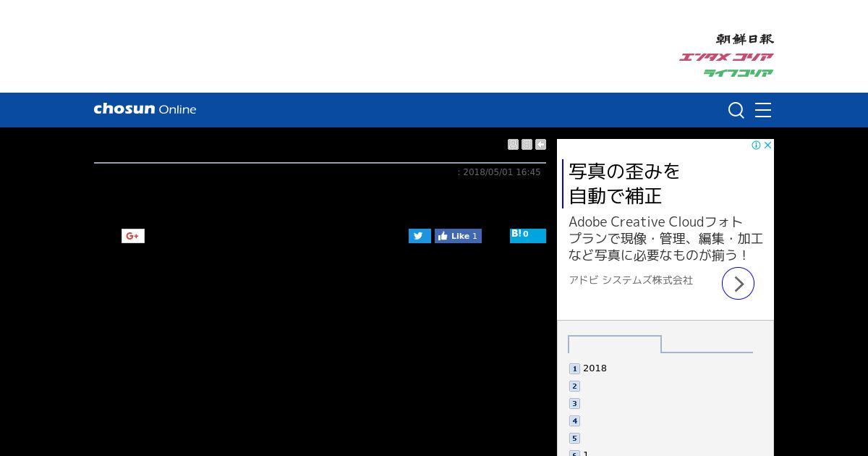Open the エンタメコリア link
The height and width of the screenshot is (456, 868).
(x=726, y=57)
